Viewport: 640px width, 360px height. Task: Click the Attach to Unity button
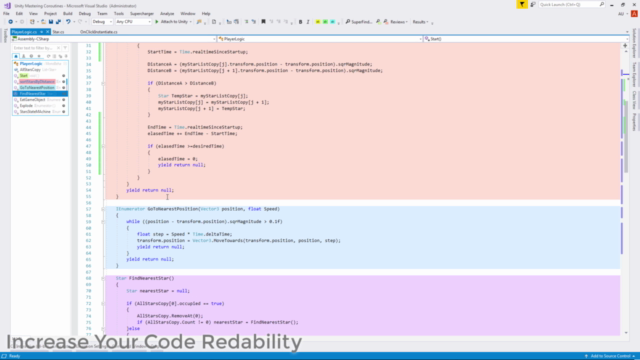173,22
